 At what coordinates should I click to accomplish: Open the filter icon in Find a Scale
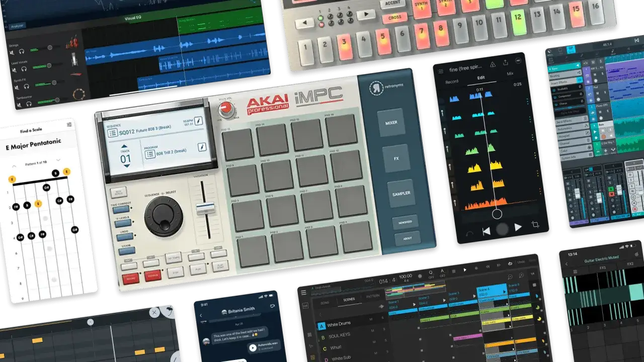tap(69, 125)
